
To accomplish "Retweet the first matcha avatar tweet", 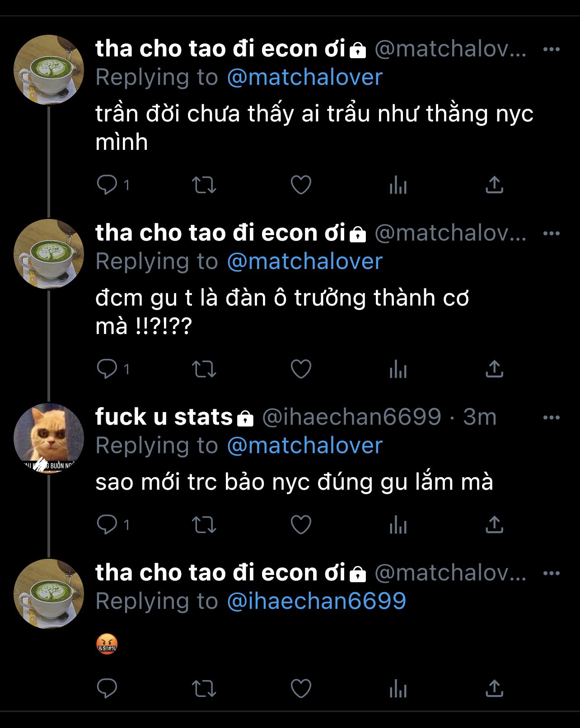I will (204, 185).
